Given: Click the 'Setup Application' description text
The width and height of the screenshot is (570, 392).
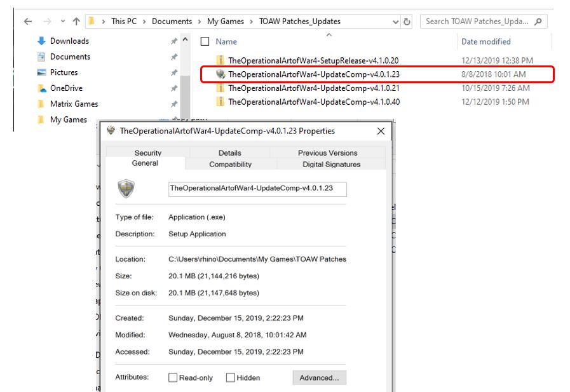Looking at the screenshot, I should pos(197,234).
